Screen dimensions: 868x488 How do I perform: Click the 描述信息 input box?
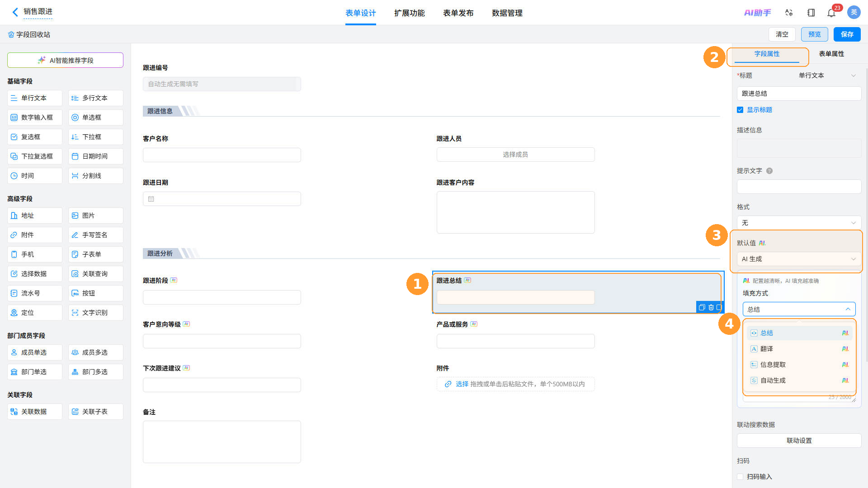[799, 148]
